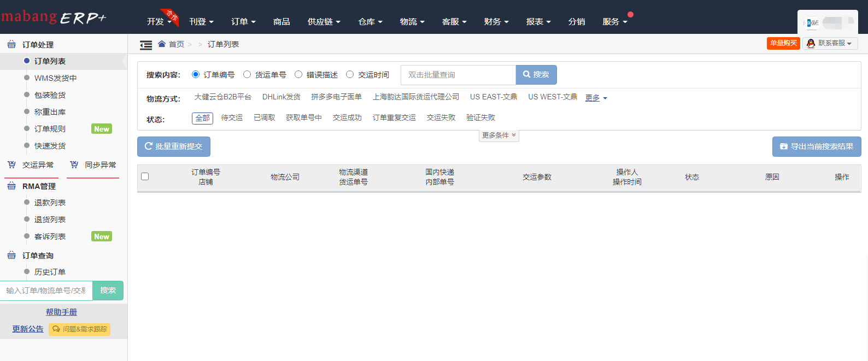The height and width of the screenshot is (361, 868).
Task: Click the 订单查询 basket icon
Action: click(x=11, y=255)
